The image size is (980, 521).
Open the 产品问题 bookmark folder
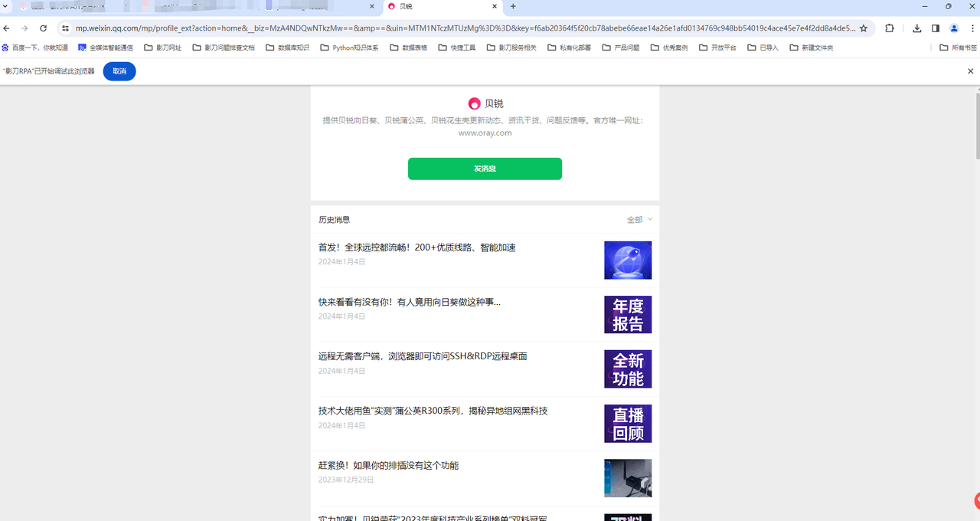621,48
